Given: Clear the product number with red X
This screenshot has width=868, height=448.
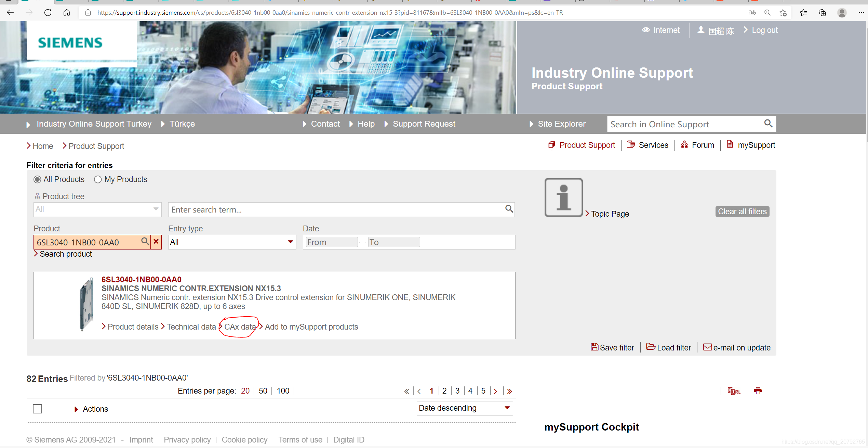Looking at the screenshot, I should 156,242.
